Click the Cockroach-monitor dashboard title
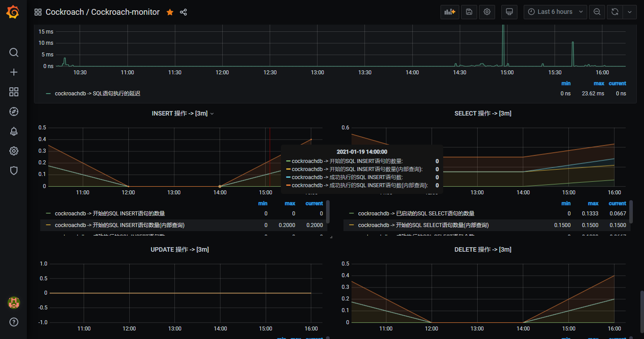The image size is (644, 339). point(125,12)
